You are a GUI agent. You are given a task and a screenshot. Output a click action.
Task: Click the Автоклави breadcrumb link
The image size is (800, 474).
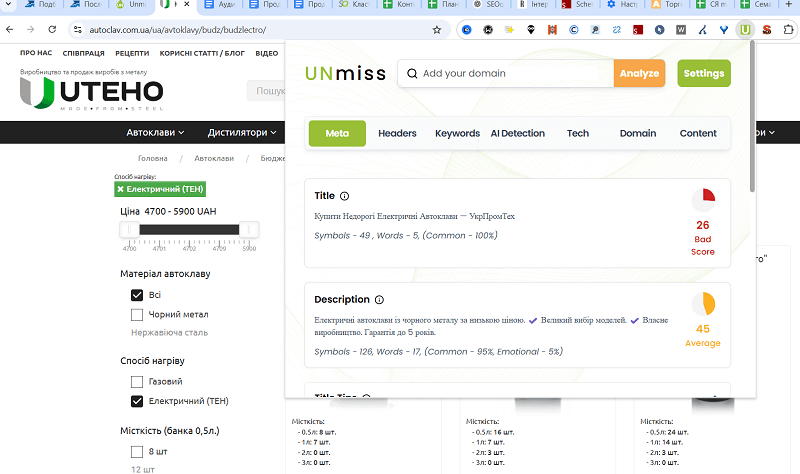coord(214,159)
